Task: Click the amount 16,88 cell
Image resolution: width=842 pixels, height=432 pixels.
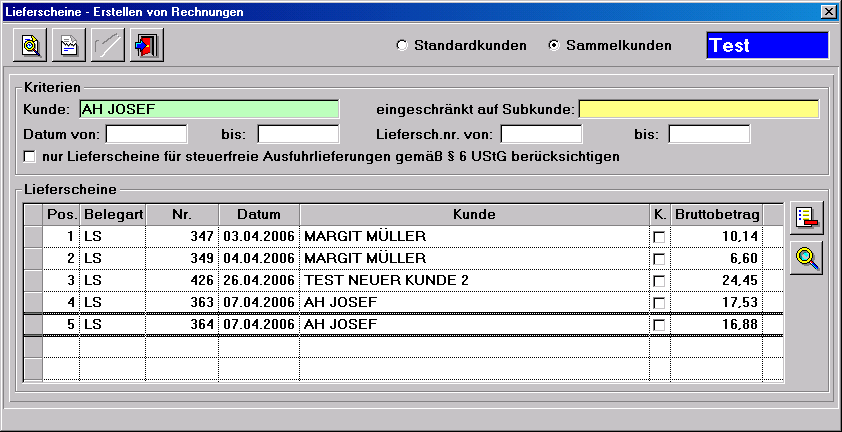Action: tap(717, 325)
